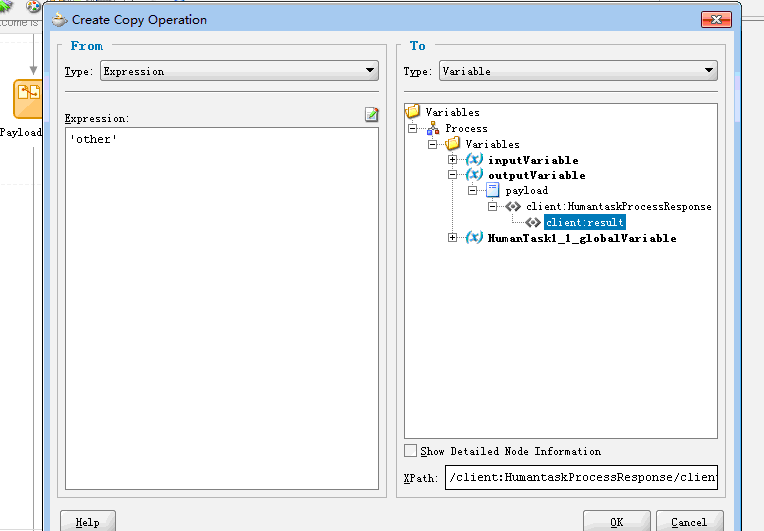Click the Payload label behind the dialog

[x=21, y=133]
